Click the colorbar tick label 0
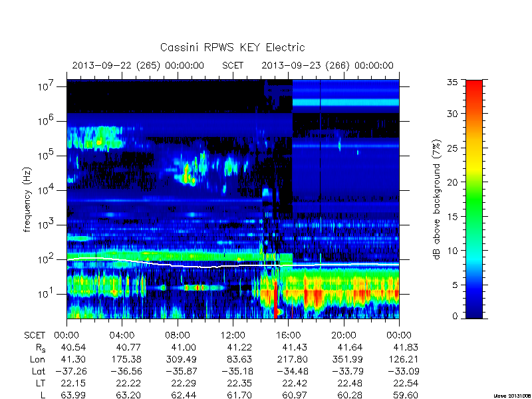 (x=455, y=316)
